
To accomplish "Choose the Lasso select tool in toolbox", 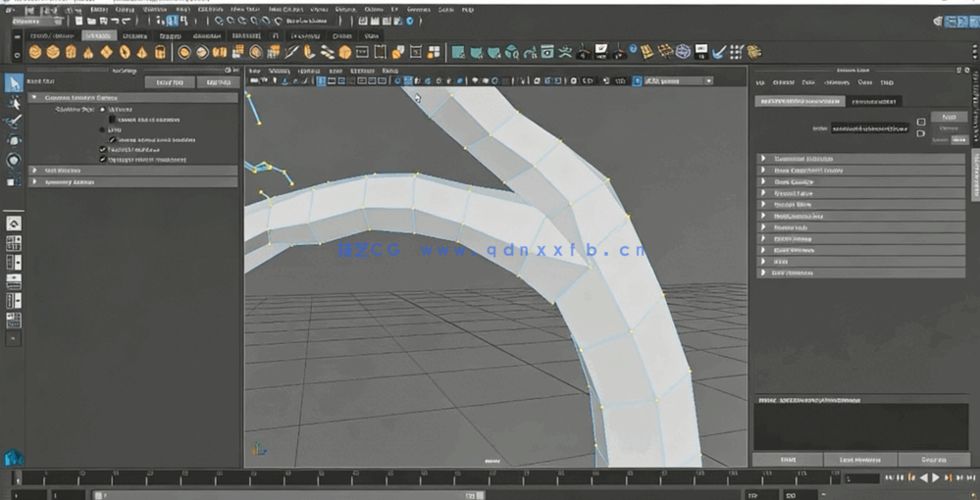I will [x=14, y=102].
